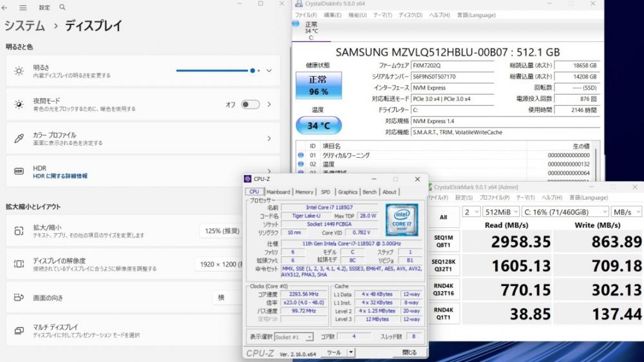
Task: Click the Intel Core i7 logo in CPU-Z
Action: 402,220
